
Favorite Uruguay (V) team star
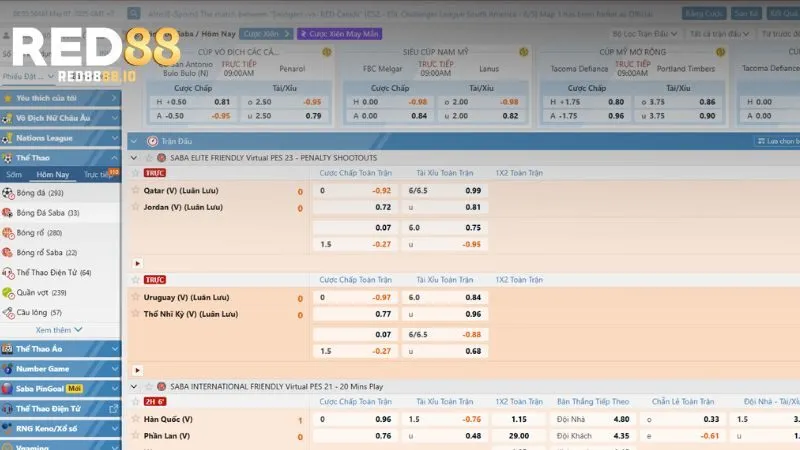(x=135, y=296)
